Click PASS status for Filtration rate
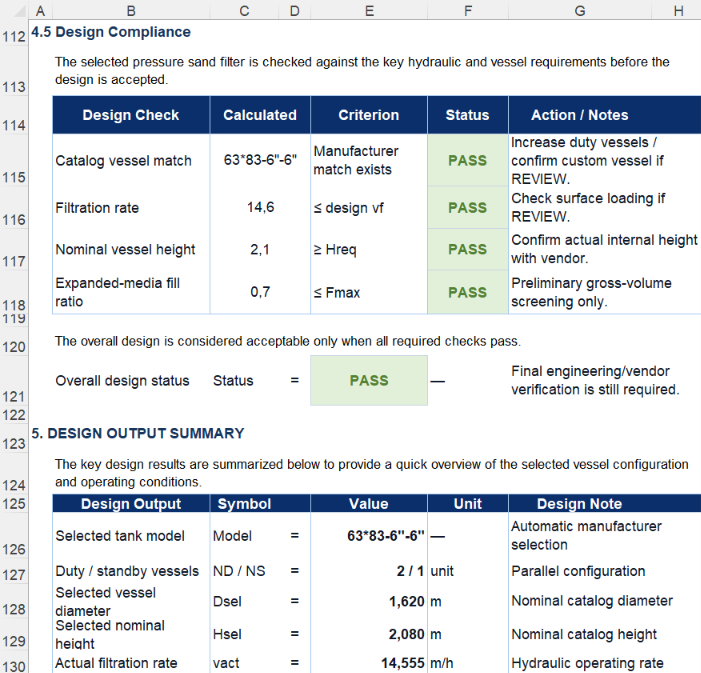This screenshot has height=673, width=701. point(468,208)
